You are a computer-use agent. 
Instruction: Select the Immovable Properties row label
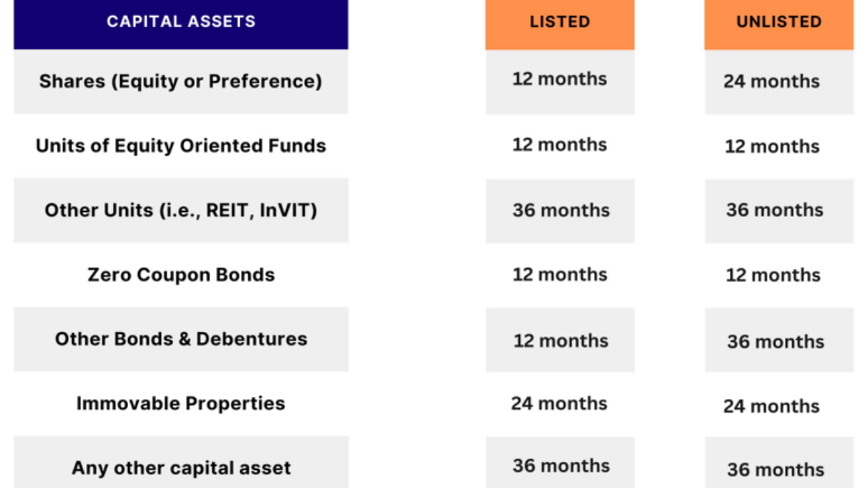tap(181, 403)
